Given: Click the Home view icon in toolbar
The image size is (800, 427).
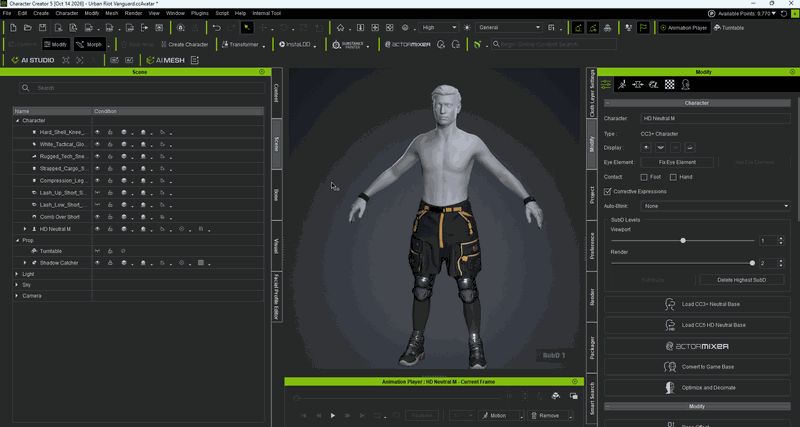Looking at the screenshot, I should click(x=341, y=28).
